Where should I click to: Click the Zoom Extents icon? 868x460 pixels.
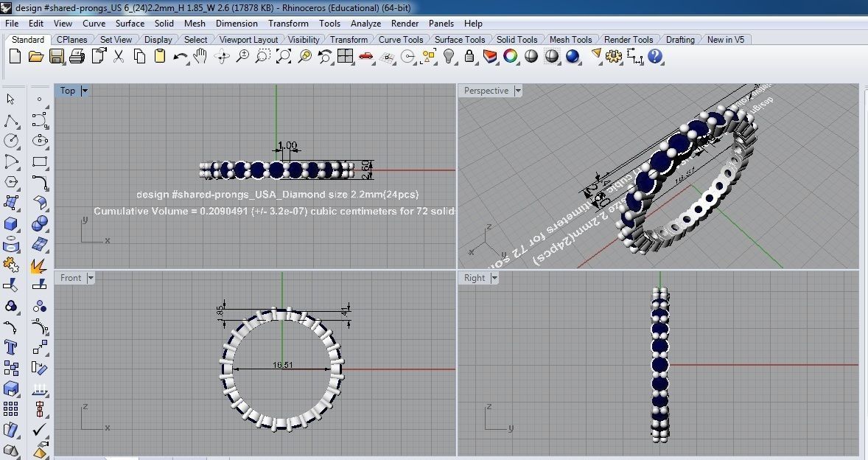[x=284, y=56]
